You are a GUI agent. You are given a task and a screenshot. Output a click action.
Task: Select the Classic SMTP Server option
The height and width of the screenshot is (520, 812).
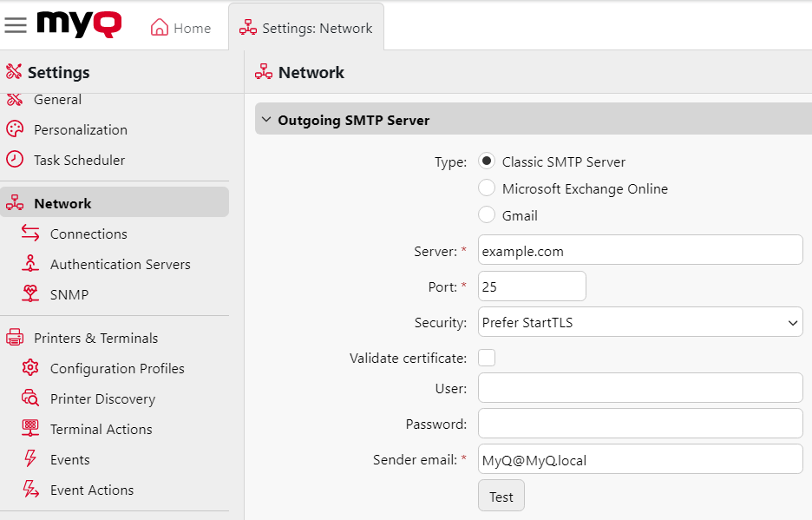click(x=487, y=161)
